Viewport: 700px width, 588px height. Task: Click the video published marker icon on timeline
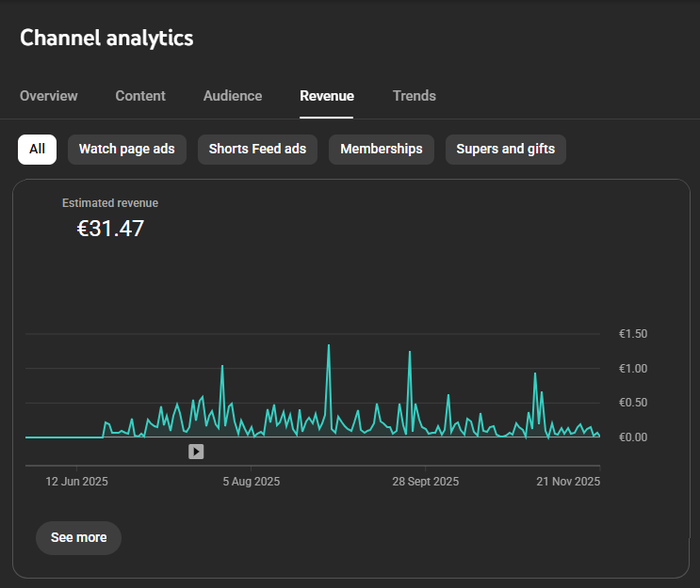coord(196,451)
